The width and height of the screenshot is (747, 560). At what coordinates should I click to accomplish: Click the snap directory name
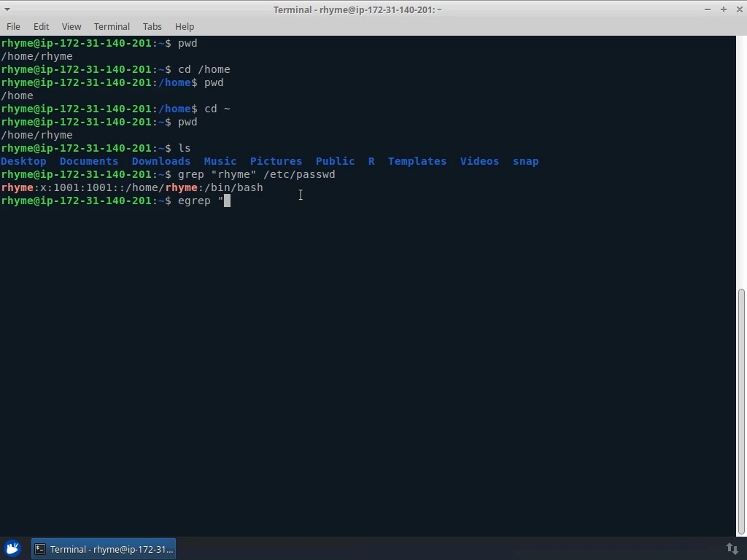click(526, 161)
